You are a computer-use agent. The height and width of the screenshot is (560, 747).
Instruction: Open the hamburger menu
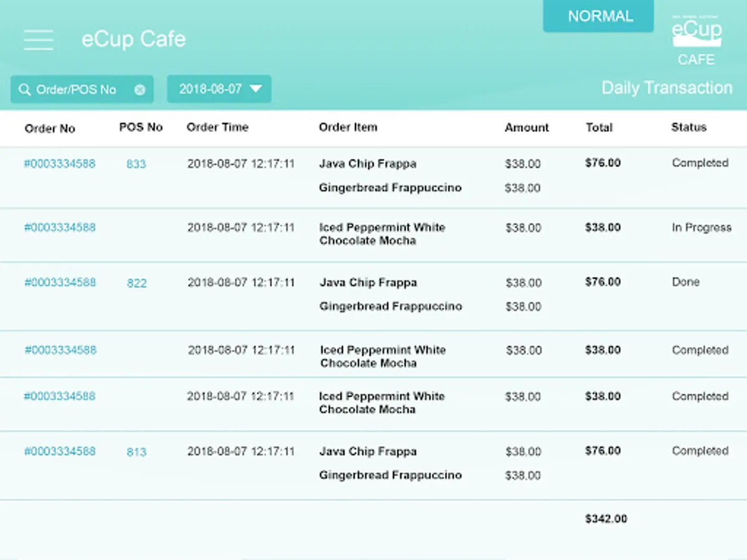(38, 40)
